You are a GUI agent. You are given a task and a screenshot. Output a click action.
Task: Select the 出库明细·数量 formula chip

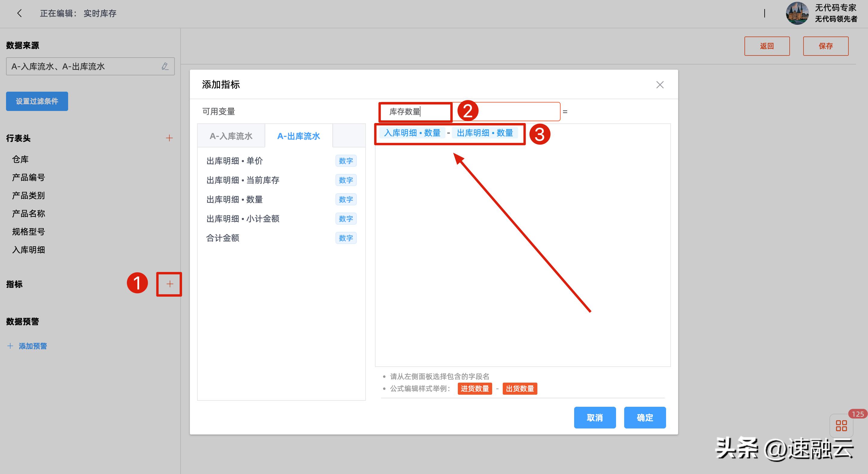pos(485,132)
